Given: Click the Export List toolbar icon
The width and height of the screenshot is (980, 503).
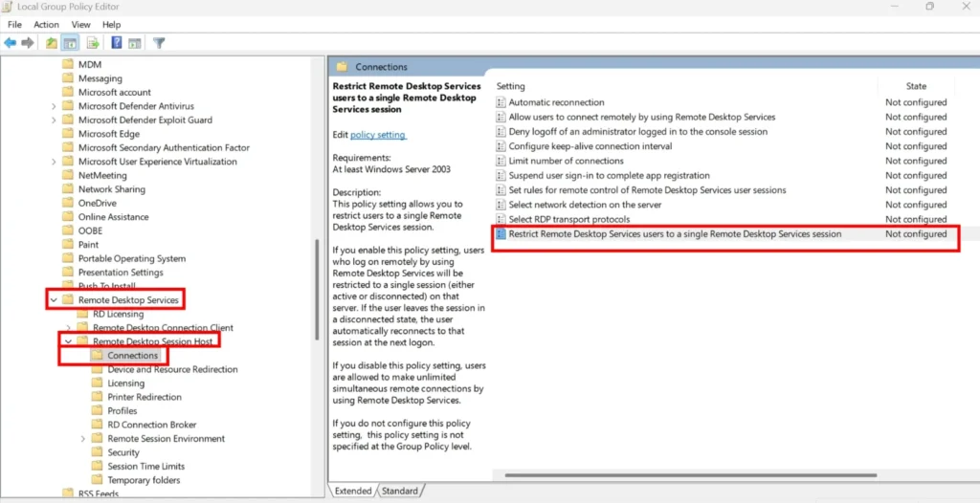Looking at the screenshot, I should [x=93, y=43].
